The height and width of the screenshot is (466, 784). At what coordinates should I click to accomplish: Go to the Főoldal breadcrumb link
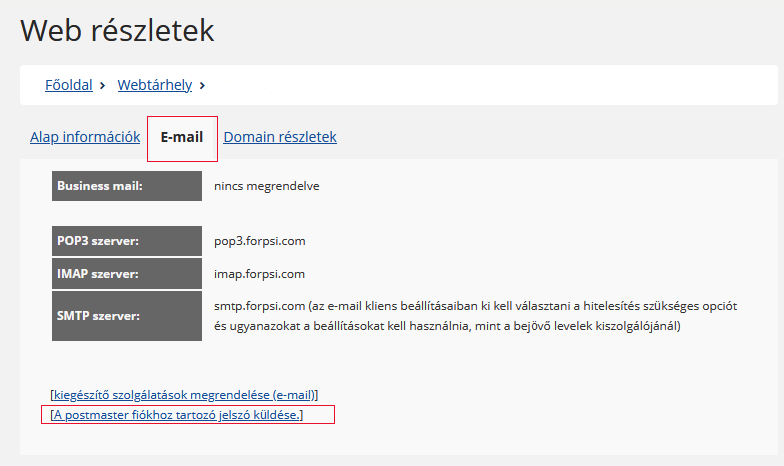tap(68, 85)
